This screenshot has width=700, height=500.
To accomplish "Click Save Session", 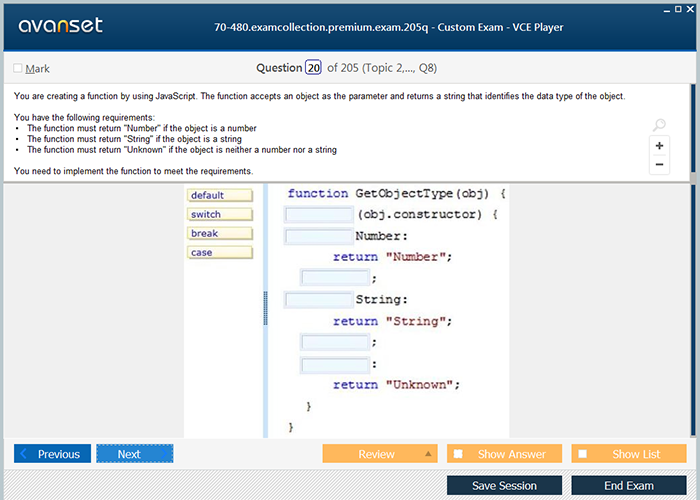I will 504,485.
